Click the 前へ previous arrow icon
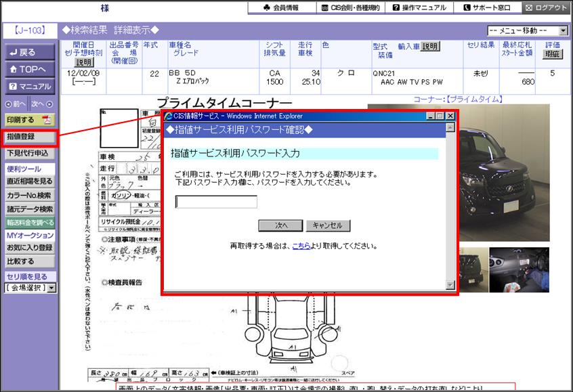 pos(8,104)
